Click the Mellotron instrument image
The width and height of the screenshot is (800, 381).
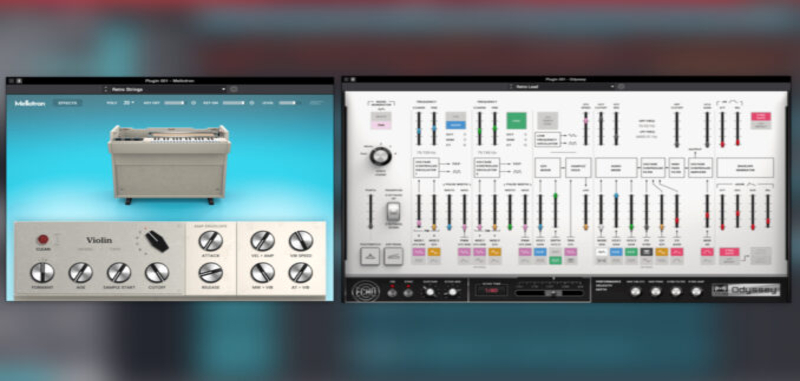(x=169, y=164)
